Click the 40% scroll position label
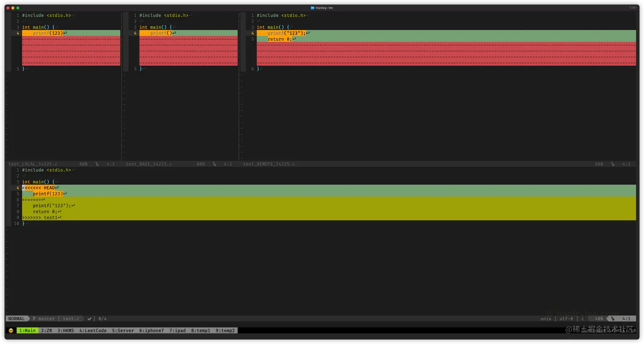644x344 pixels. [x=599, y=318]
